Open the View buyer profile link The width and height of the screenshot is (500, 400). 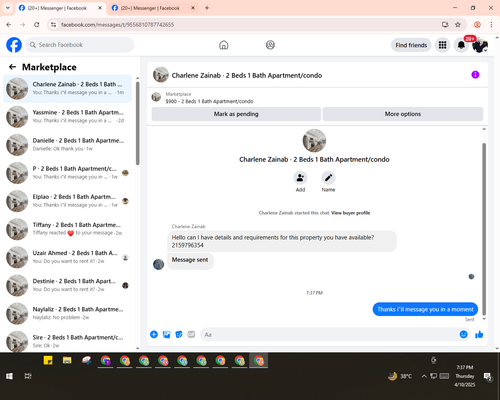pos(350,213)
